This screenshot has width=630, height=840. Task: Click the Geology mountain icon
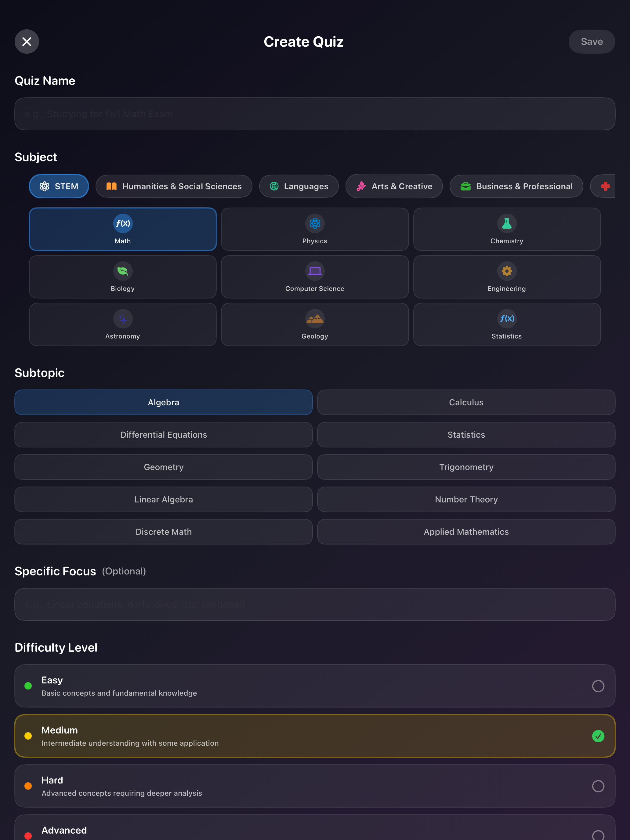(x=315, y=319)
